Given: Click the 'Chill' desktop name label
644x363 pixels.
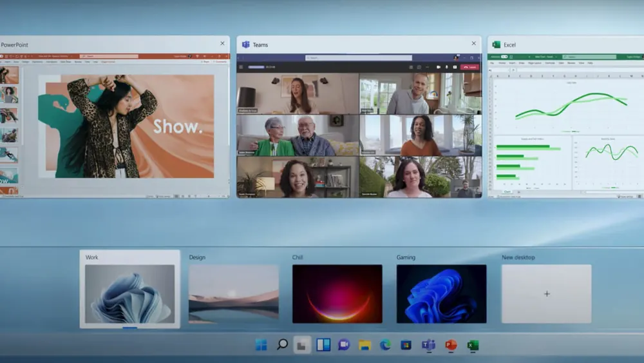Looking at the screenshot, I should tap(298, 257).
